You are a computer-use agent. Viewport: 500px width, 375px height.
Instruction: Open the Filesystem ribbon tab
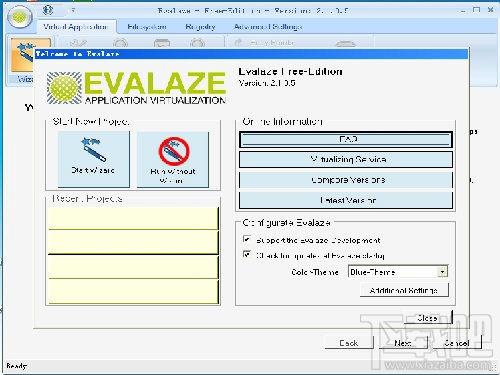[147, 27]
